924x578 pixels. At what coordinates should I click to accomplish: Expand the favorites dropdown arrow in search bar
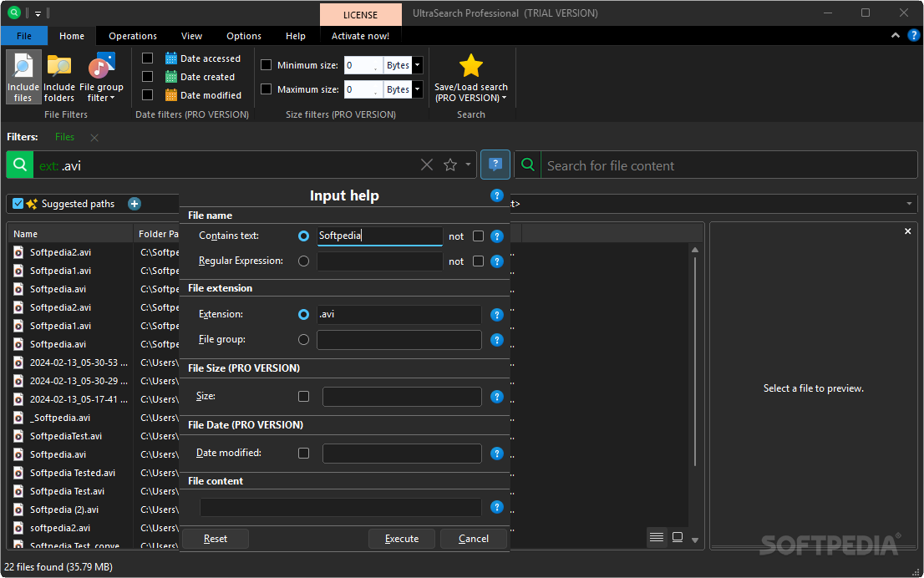pos(468,165)
